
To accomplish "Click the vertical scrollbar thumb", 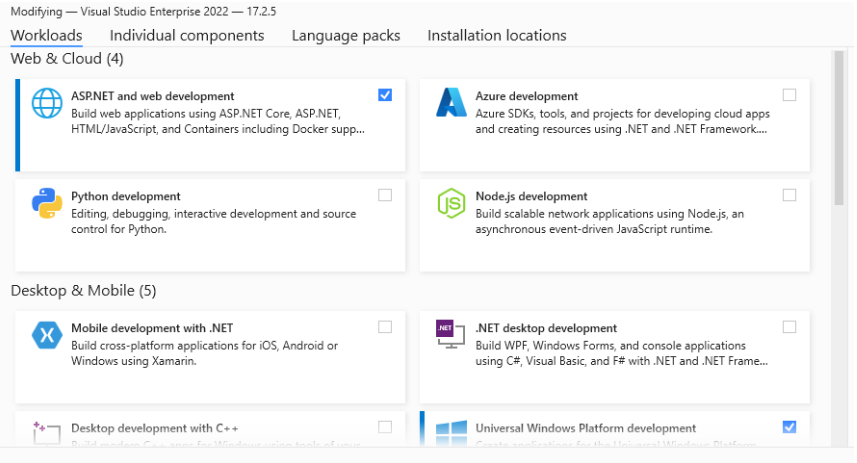I will [839, 128].
